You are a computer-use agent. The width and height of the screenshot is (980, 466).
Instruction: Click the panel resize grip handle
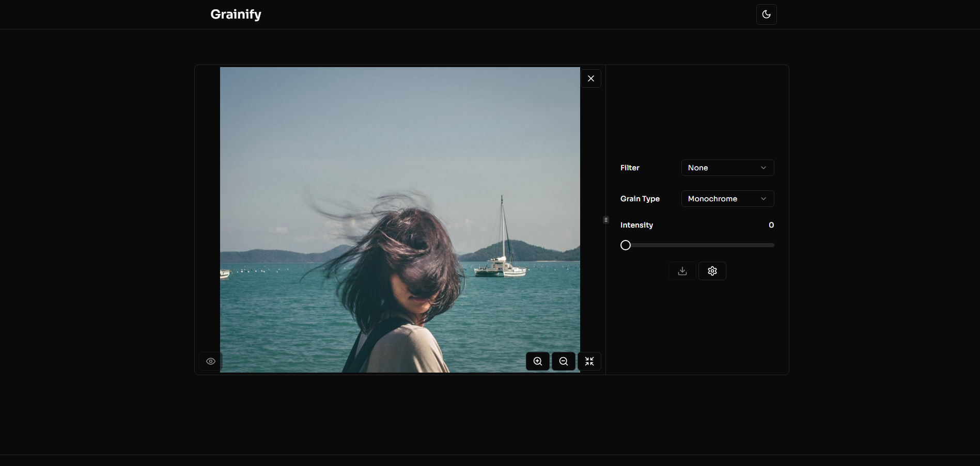[606, 220]
